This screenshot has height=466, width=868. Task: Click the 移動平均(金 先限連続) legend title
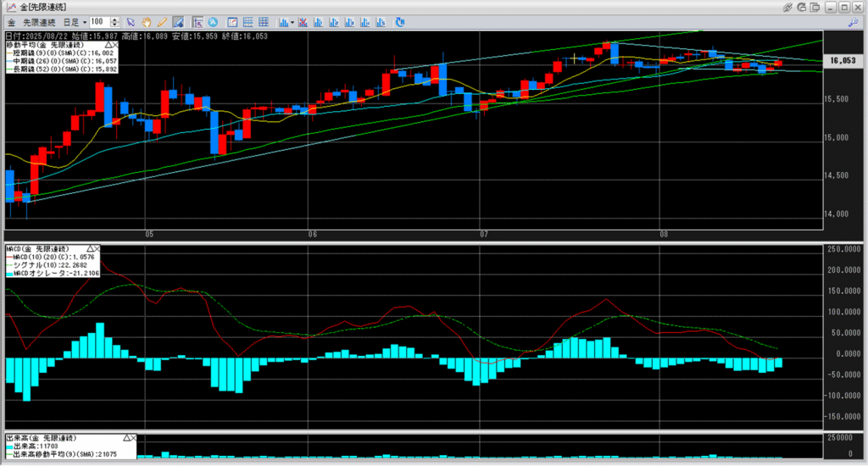coord(46,45)
